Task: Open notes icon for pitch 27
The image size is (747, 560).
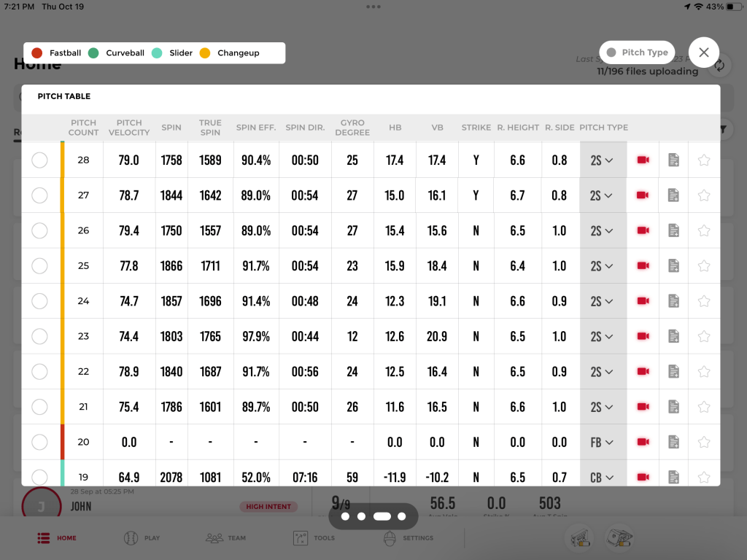Action: point(674,195)
